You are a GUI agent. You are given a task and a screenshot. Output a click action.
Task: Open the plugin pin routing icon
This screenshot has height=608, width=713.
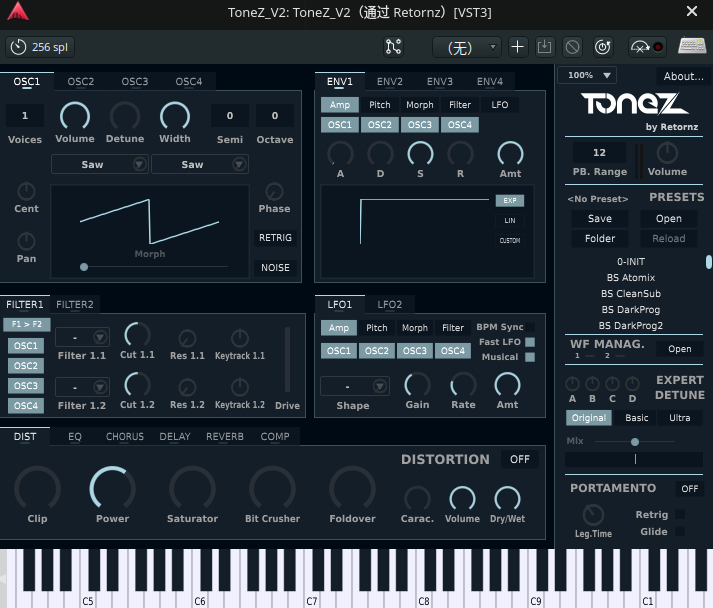click(x=393, y=47)
